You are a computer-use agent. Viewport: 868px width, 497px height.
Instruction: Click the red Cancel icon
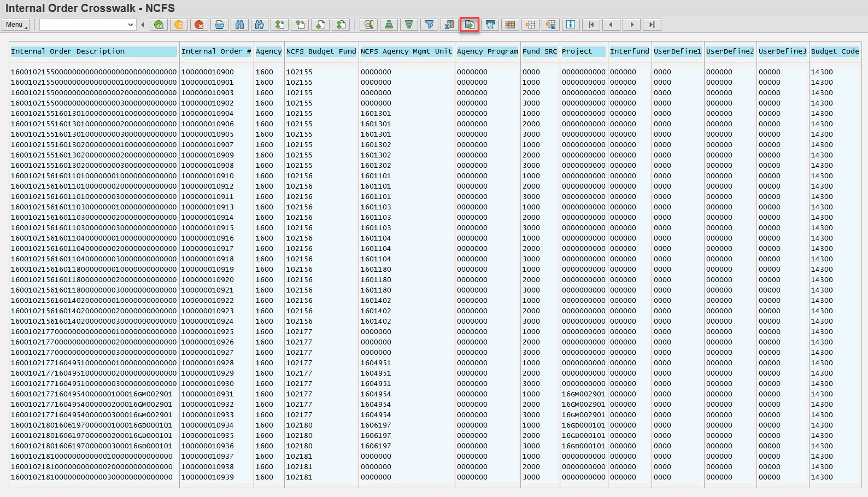click(x=199, y=25)
